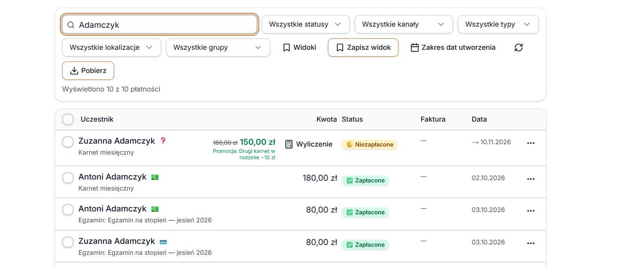The width and height of the screenshot is (644, 267).
Task: Click the Pobierz download button
Action: (88, 71)
